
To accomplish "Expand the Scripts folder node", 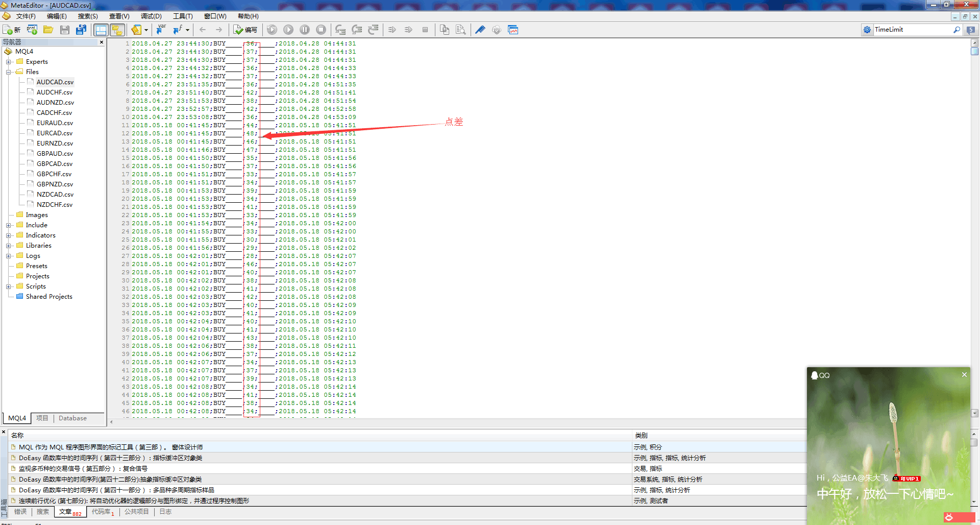I will 9,287.
